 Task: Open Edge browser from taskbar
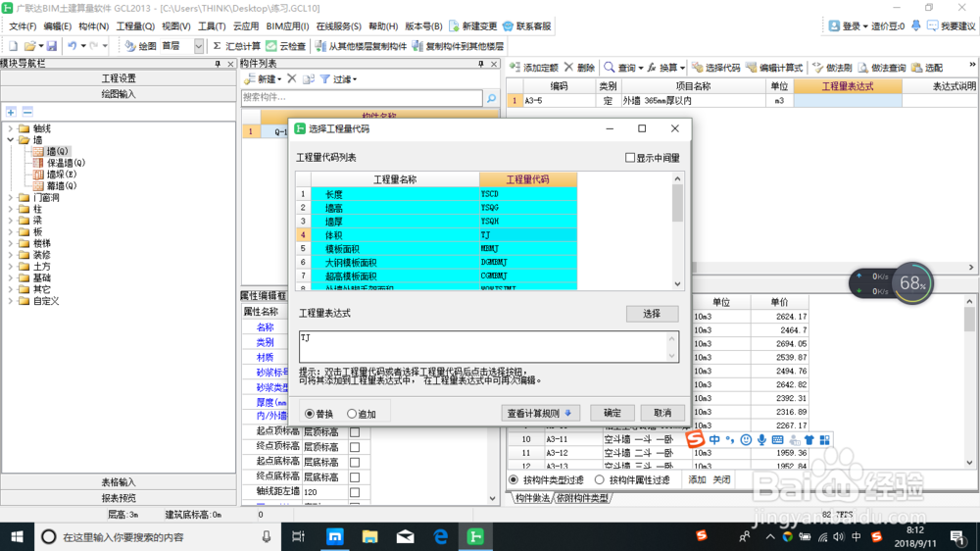(441, 536)
